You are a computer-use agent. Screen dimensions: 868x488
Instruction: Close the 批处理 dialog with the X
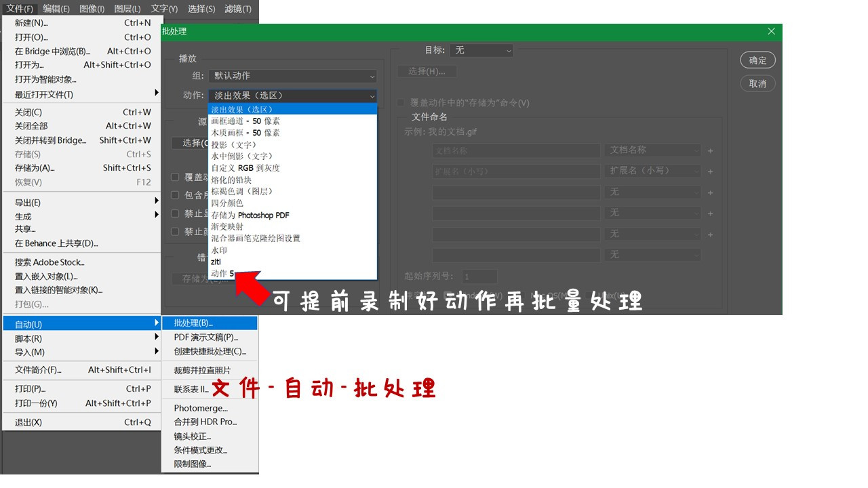click(771, 32)
